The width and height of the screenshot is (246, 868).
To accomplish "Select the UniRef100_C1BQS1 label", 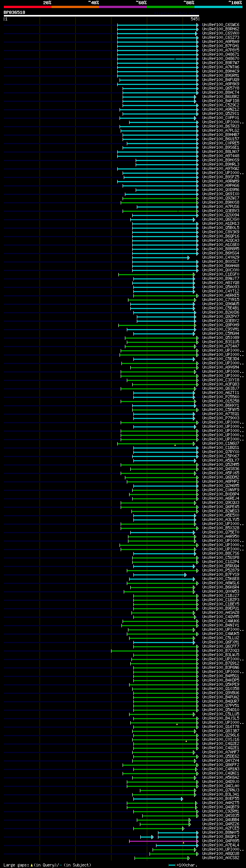I will [x=221, y=448].
